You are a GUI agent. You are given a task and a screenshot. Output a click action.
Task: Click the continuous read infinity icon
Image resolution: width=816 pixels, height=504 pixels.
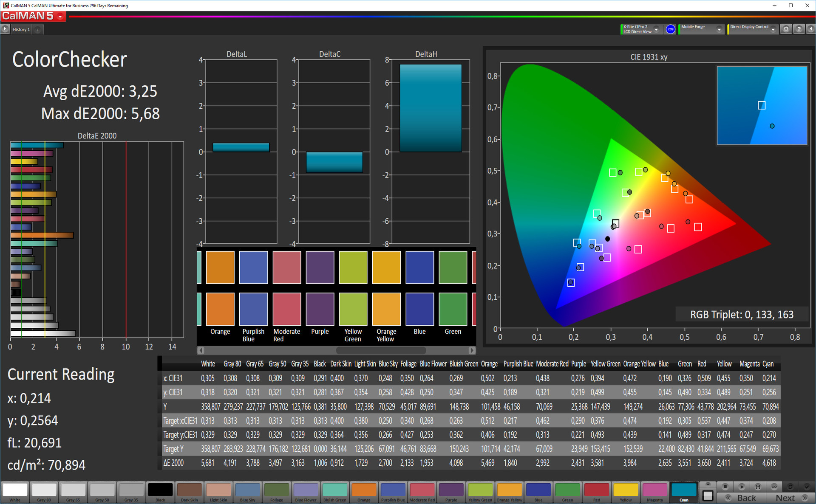tap(774, 487)
